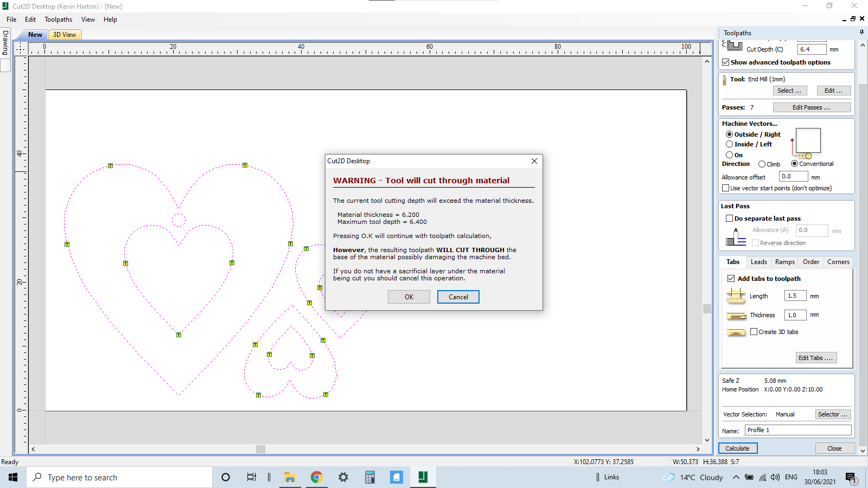Open the Edit menu
This screenshot has height=488, width=868.
30,20
